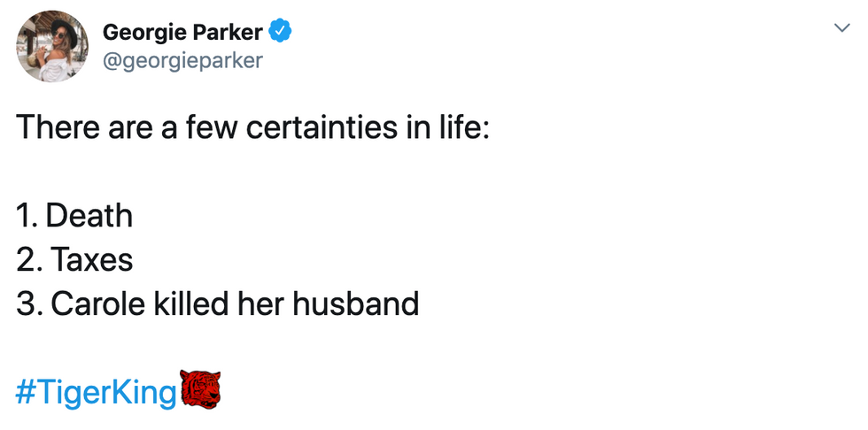Open Georgie Parker's profile picture

pos(52,46)
